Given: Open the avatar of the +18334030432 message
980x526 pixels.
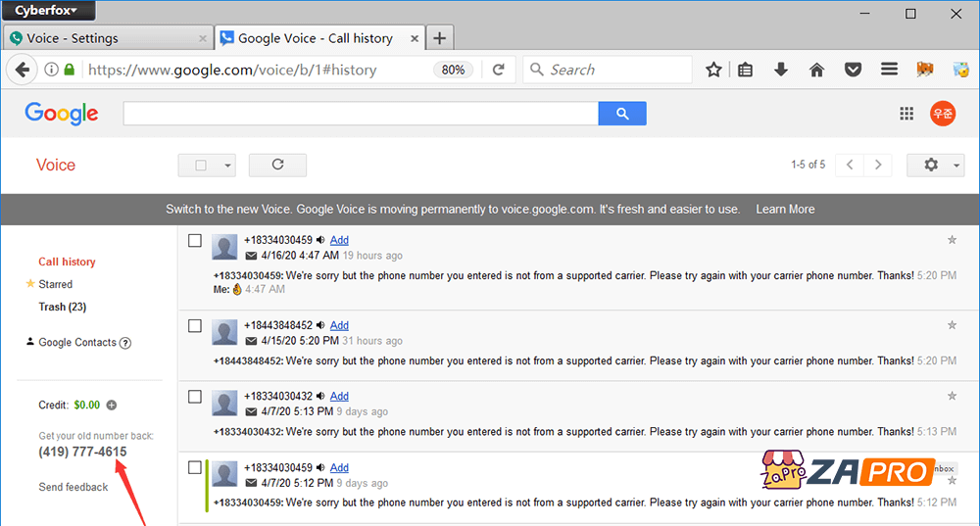Looking at the screenshot, I should pyautogui.click(x=224, y=404).
